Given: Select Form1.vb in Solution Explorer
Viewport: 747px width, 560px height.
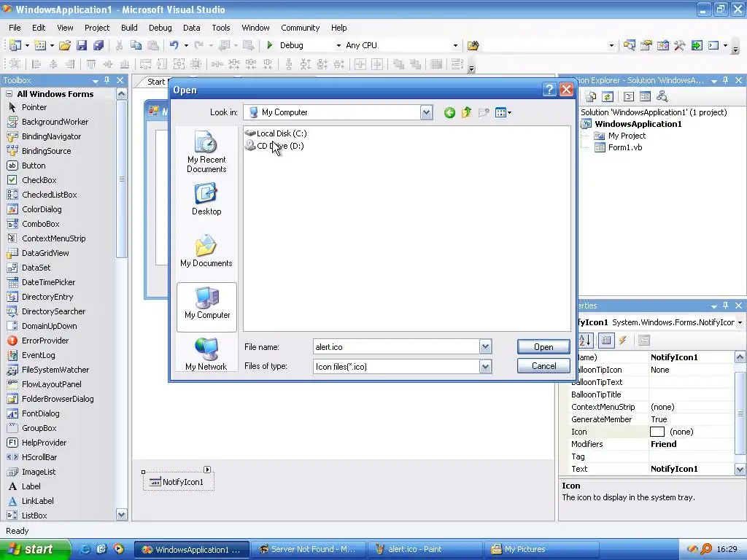Looking at the screenshot, I should click(x=625, y=147).
